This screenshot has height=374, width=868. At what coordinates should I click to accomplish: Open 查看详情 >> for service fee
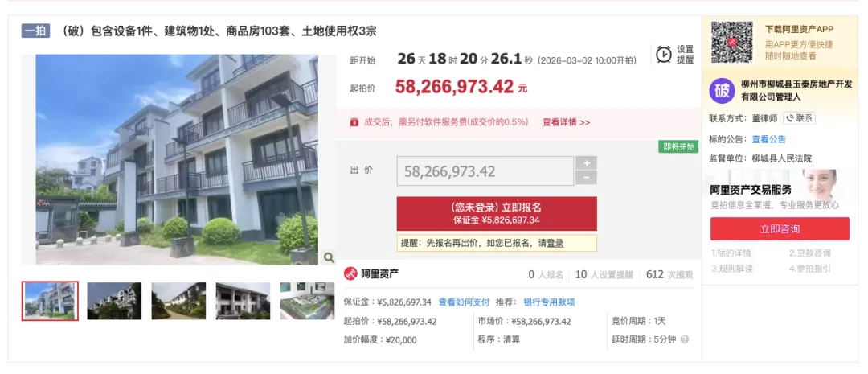point(566,122)
